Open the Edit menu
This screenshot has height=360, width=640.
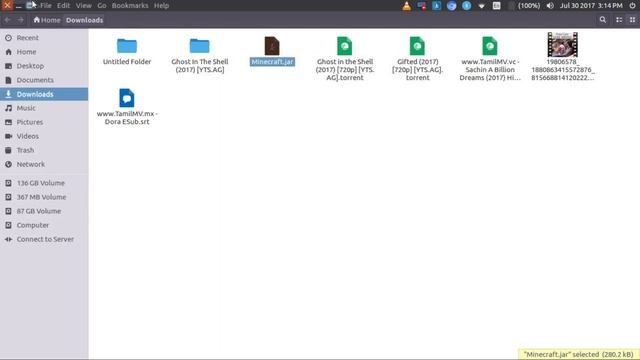click(63, 6)
